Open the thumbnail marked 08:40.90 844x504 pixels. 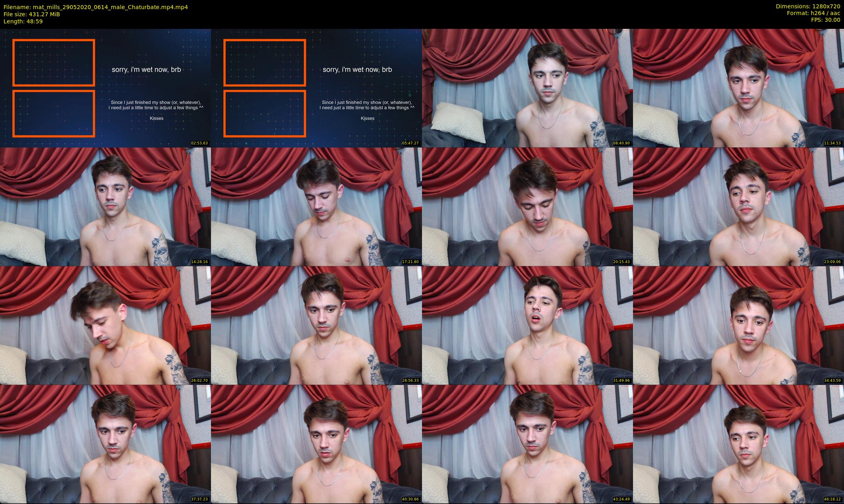pyautogui.click(x=527, y=88)
